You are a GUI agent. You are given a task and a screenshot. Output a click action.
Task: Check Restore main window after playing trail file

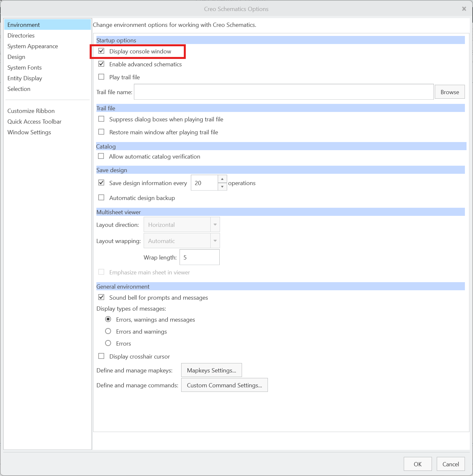101,132
